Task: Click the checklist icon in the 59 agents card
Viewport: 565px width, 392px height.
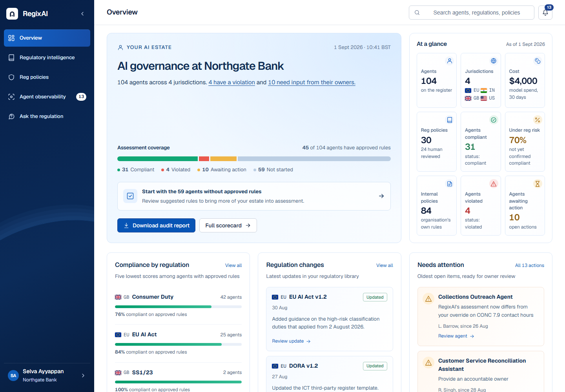Action: [130, 196]
